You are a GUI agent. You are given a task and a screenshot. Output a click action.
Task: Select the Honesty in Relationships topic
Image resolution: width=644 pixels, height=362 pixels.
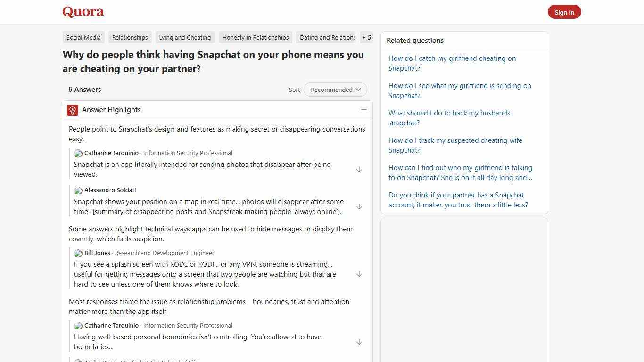255,37
